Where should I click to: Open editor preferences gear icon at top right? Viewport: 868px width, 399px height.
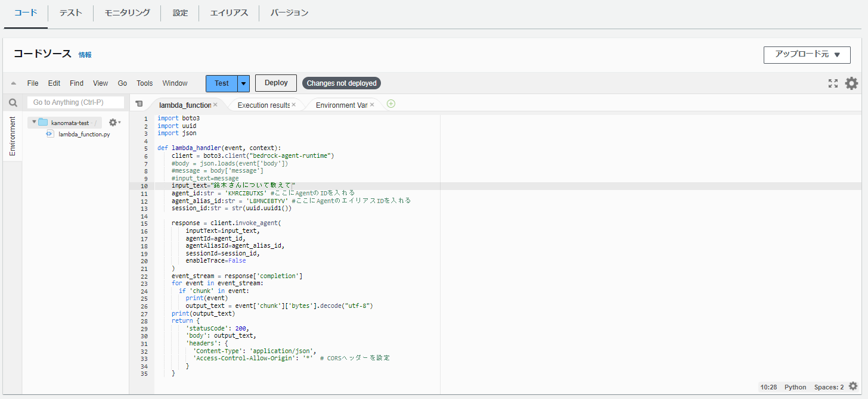click(851, 83)
